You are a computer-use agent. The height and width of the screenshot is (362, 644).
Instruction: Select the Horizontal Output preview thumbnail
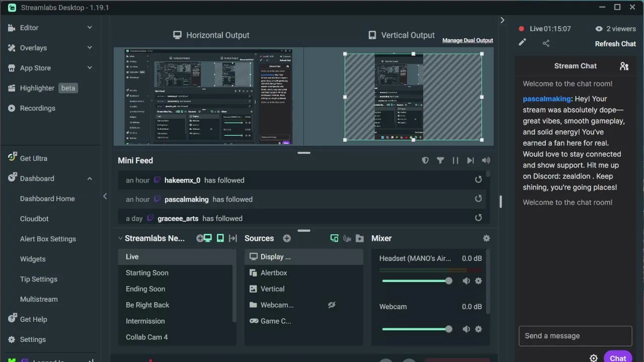pos(208,97)
